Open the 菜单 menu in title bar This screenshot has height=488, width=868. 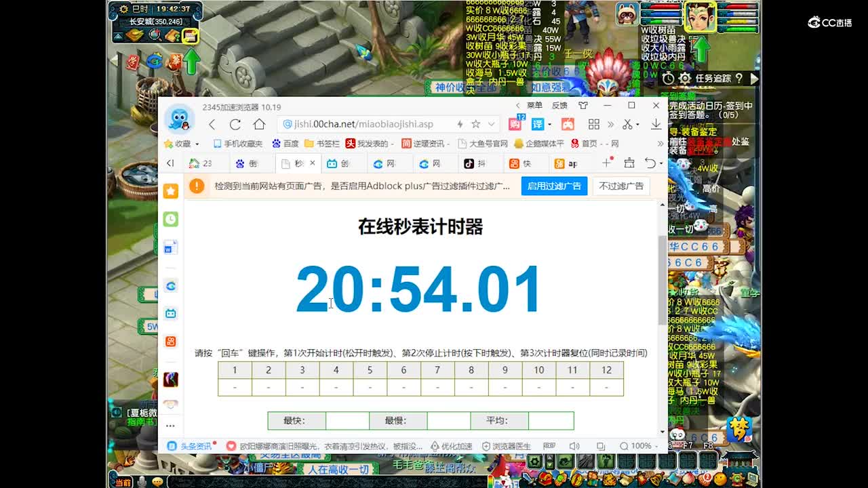pos(534,106)
